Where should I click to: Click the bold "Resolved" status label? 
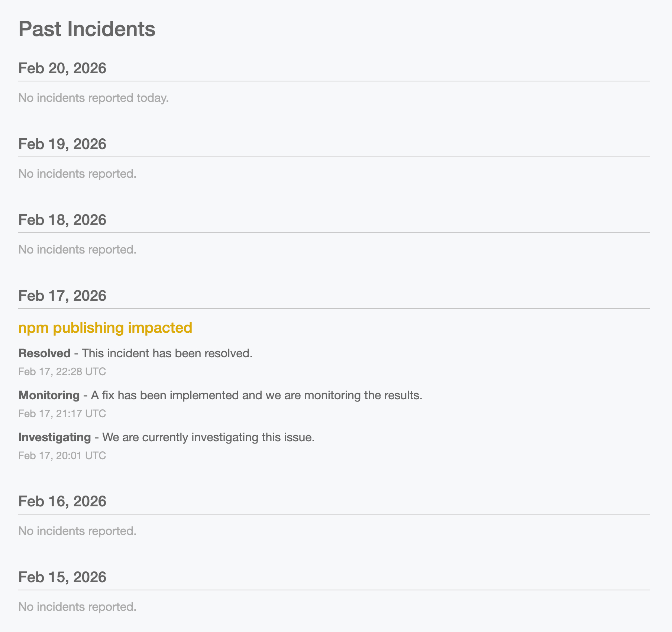click(44, 353)
